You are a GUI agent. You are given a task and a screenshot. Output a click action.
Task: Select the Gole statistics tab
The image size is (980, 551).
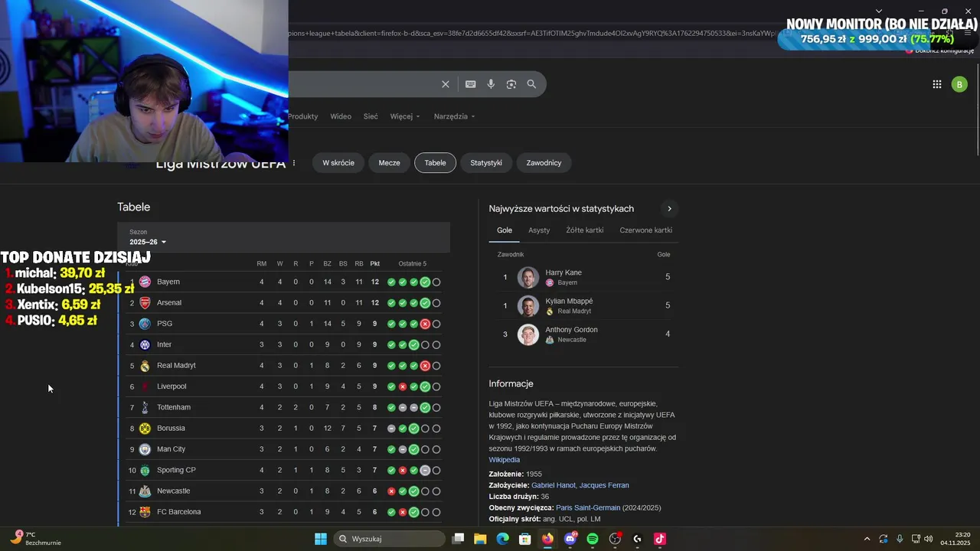[x=505, y=230]
